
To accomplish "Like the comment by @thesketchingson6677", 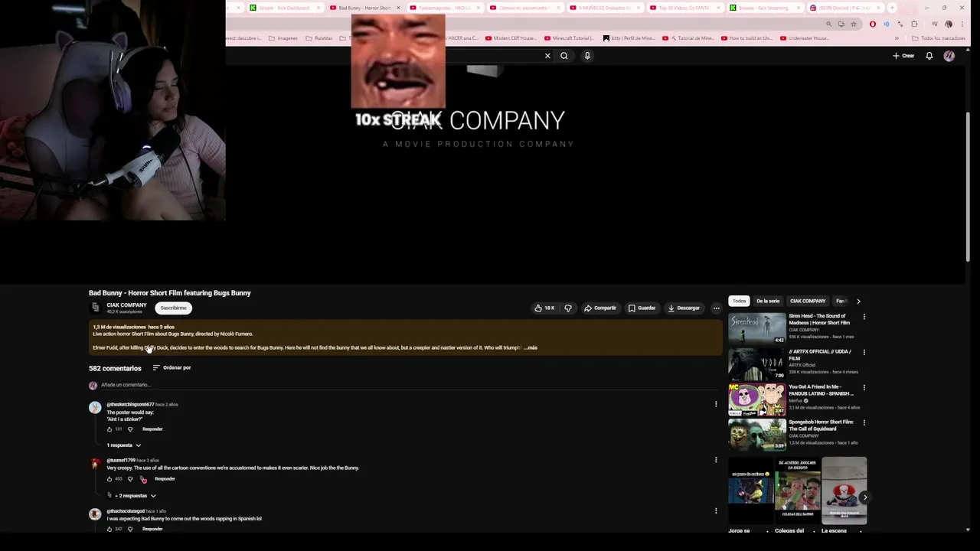I will coord(109,429).
